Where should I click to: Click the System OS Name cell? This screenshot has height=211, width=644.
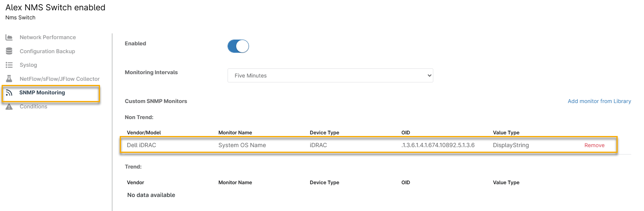pyautogui.click(x=242, y=145)
